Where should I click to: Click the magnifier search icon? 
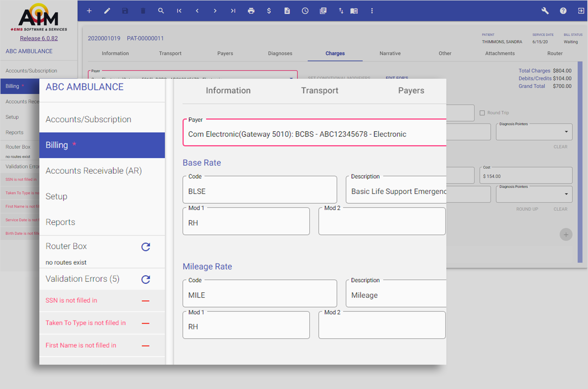[161, 11]
